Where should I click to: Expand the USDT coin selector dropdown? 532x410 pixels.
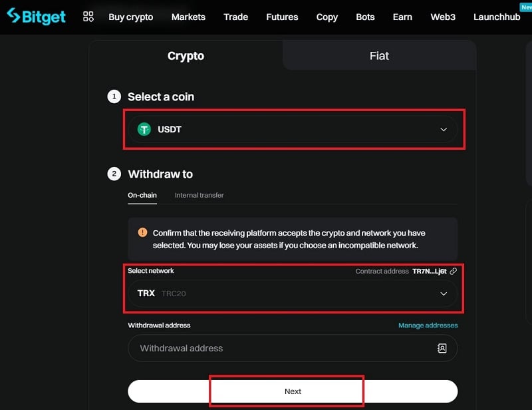point(443,129)
